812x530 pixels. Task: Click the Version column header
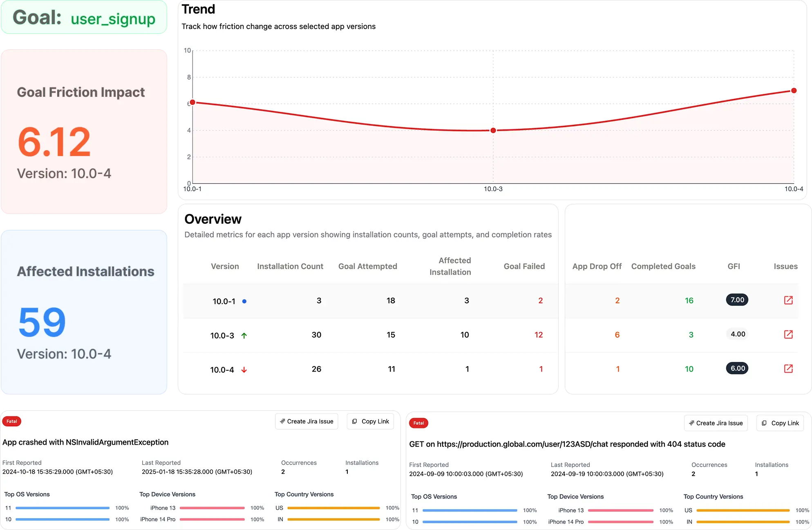click(x=225, y=267)
